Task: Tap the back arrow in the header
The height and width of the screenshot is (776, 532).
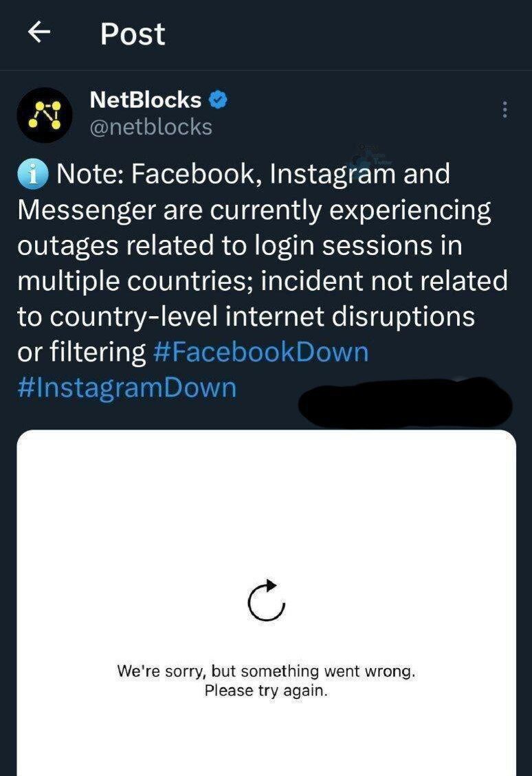Action: pyautogui.click(x=38, y=33)
